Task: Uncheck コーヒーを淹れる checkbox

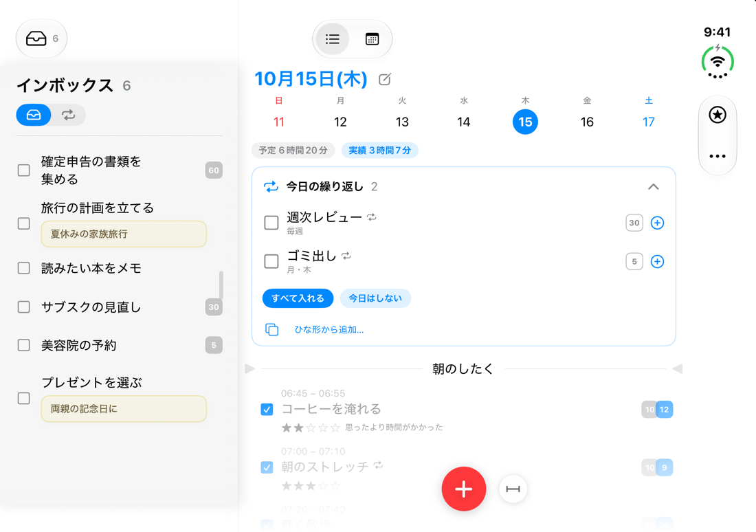Action: tap(267, 410)
